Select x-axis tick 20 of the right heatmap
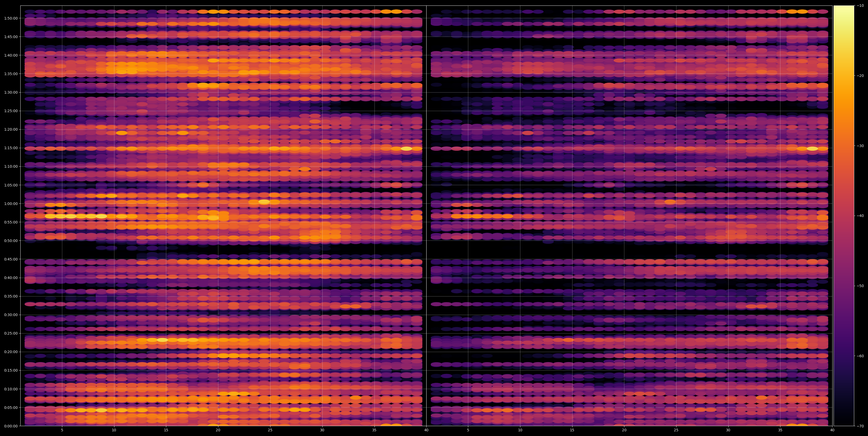Screen dimensions: 868x436 (624, 430)
